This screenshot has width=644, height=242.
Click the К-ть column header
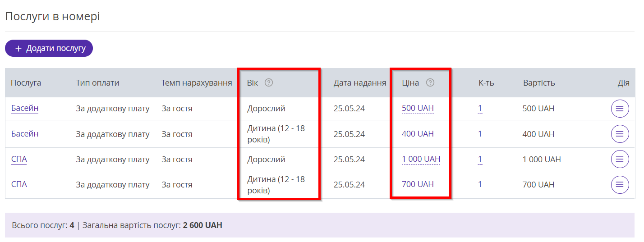486,83
